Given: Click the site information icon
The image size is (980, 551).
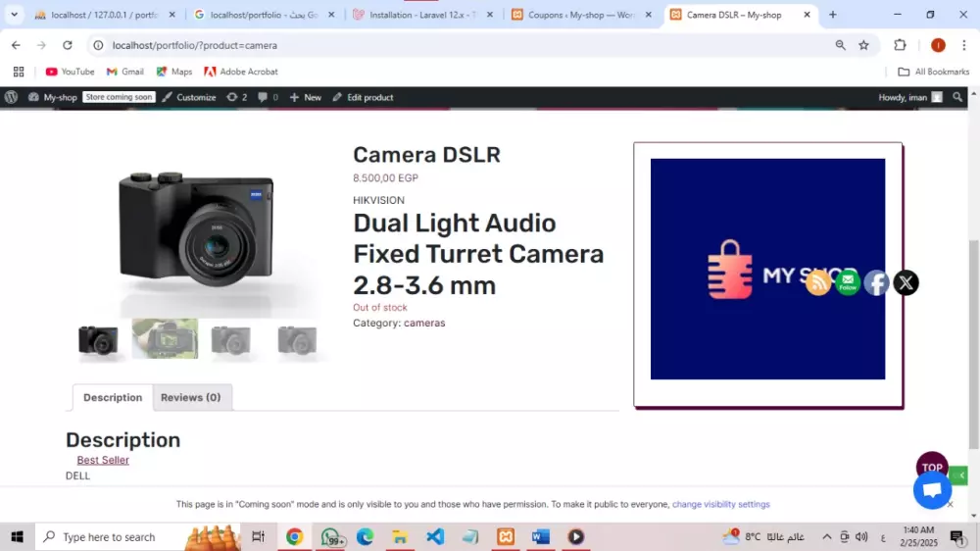Looking at the screenshot, I should click(x=98, y=45).
